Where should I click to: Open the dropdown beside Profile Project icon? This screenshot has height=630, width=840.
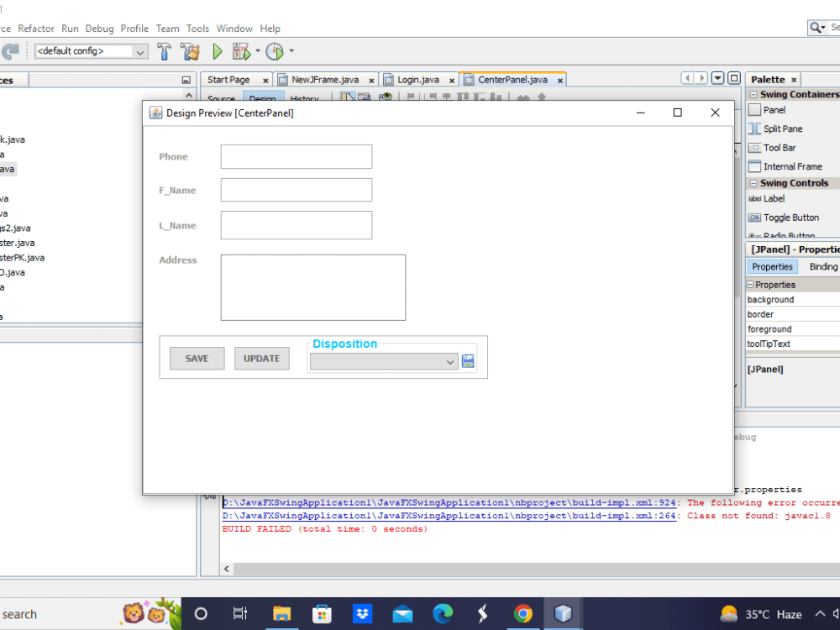pos(291,51)
